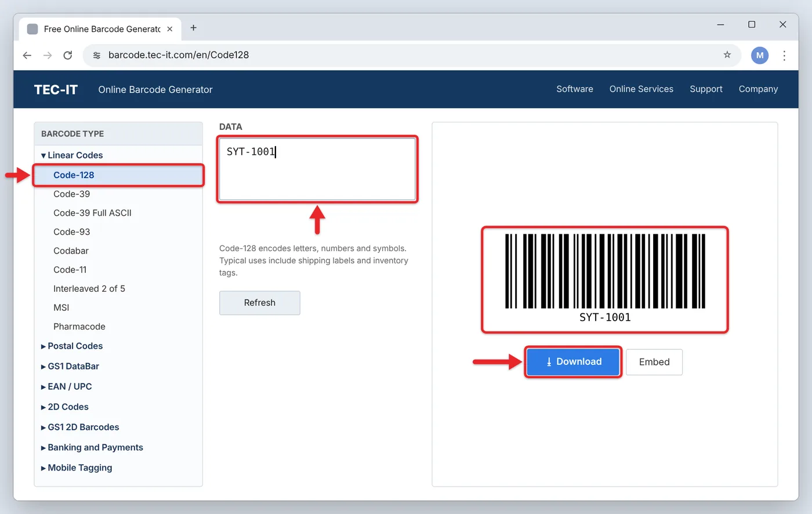Download the generated barcode
This screenshot has height=514, width=812.
pos(574,362)
